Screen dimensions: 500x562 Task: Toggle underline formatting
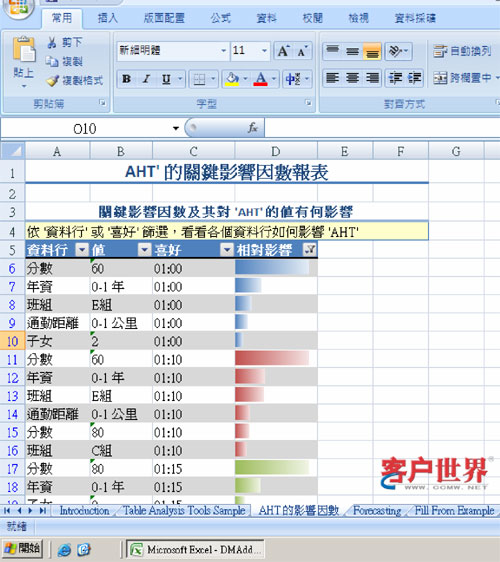tap(166, 79)
